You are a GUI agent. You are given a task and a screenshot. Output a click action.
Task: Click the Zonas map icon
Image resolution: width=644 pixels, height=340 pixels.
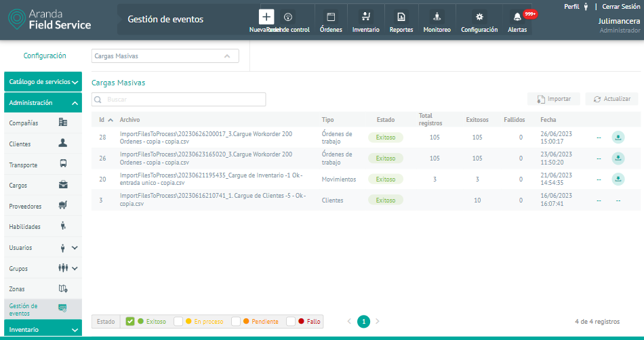(x=63, y=289)
